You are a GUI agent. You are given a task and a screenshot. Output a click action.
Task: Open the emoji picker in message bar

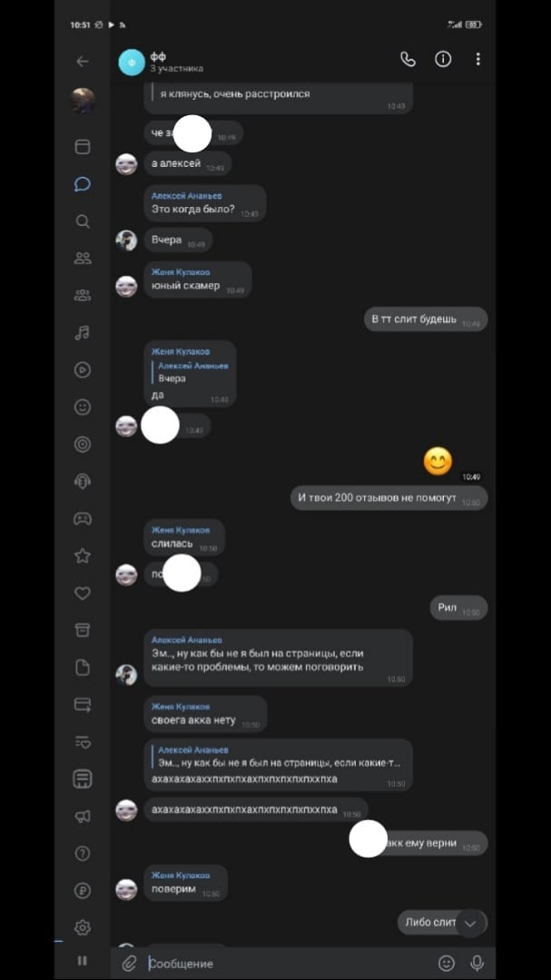point(446,963)
